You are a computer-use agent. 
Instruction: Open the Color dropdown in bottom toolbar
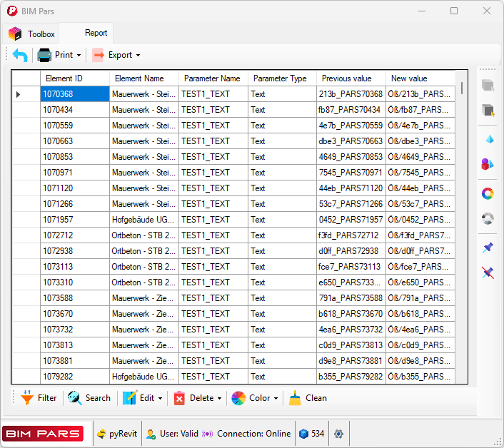[255, 398]
